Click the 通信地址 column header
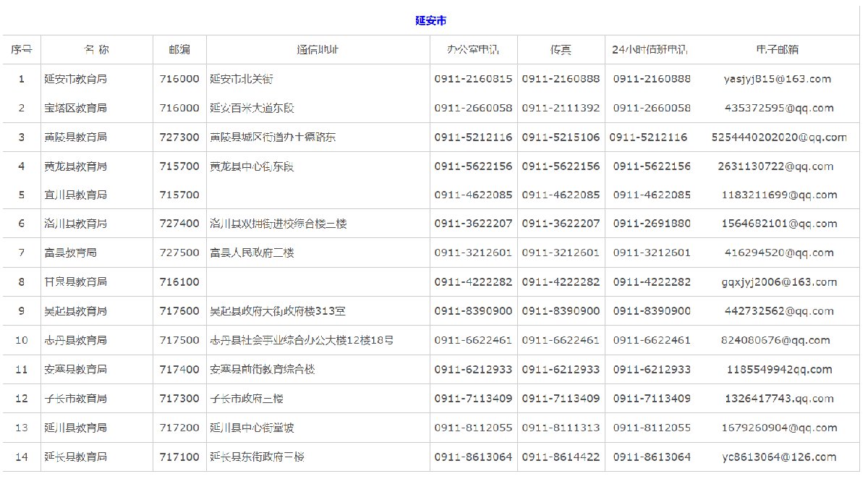This screenshot has width=868, height=479. coord(318,50)
